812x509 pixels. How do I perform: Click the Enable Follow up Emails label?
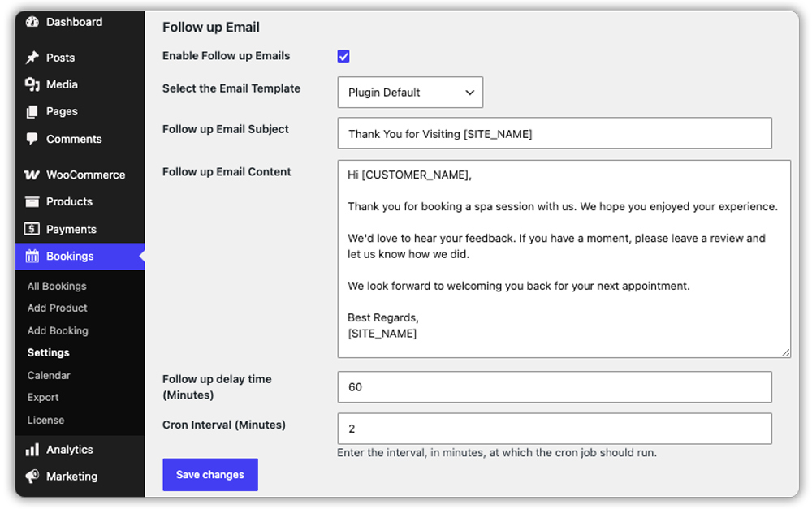click(x=226, y=56)
